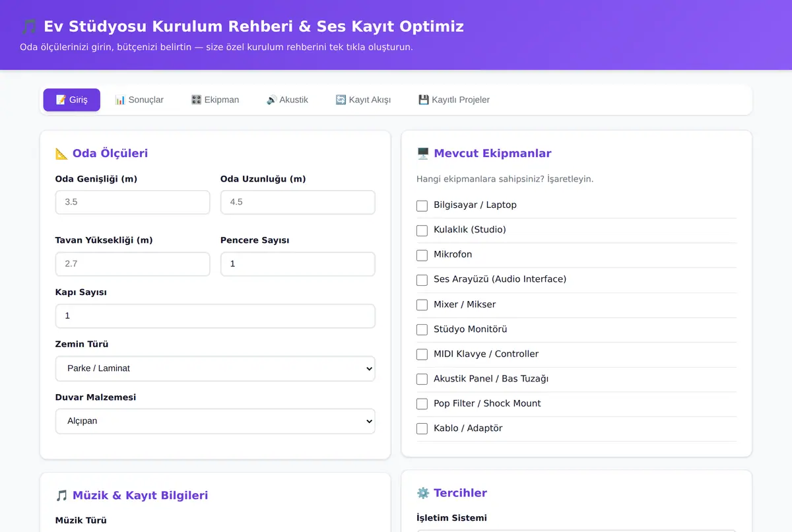Image resolution: width=792 pixels, height=532 pixels.
Task: Select the Kayıt Akışı tab
Action: click(363, 100)
